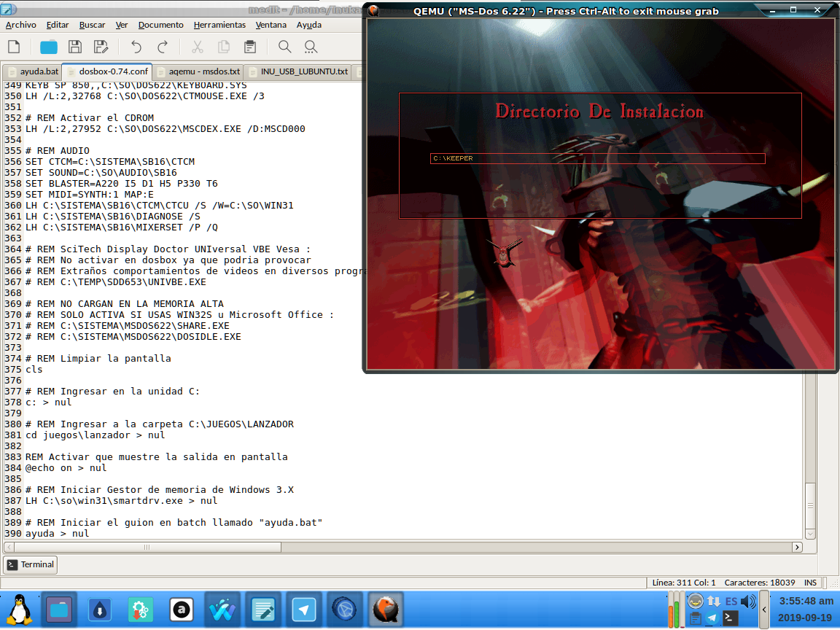Collapse the system tray with arrow handle
This screenshot has height=630, width=840.
(764, 610)
